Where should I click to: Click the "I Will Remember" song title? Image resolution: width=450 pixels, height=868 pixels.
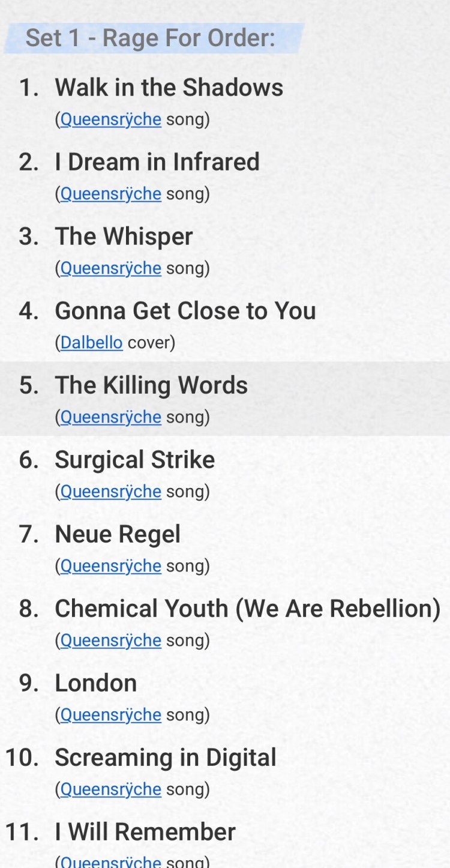[x=145, y=832]
